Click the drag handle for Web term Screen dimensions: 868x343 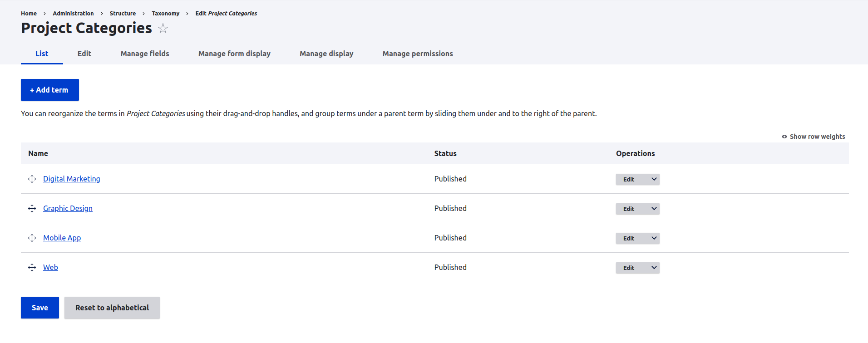point(32,268)
